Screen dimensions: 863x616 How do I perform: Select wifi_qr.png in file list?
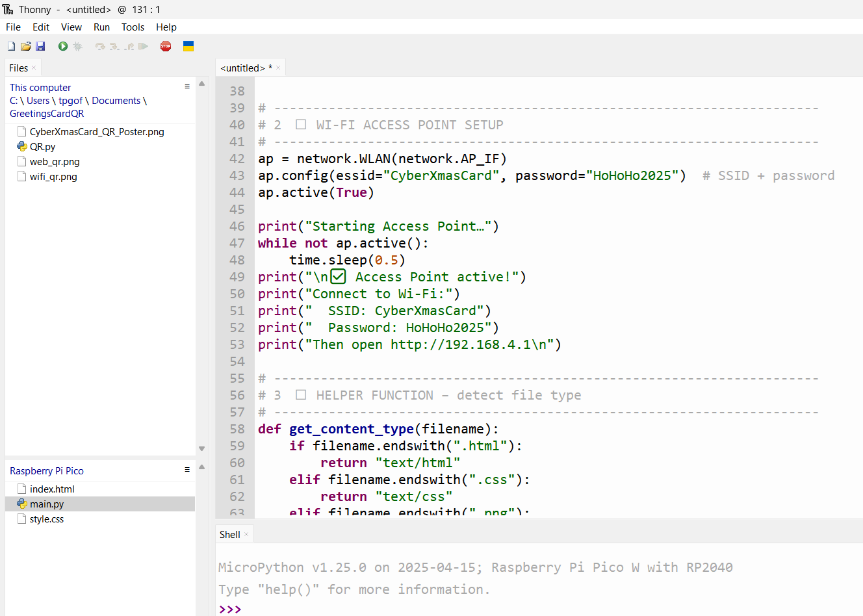(53, 176)
